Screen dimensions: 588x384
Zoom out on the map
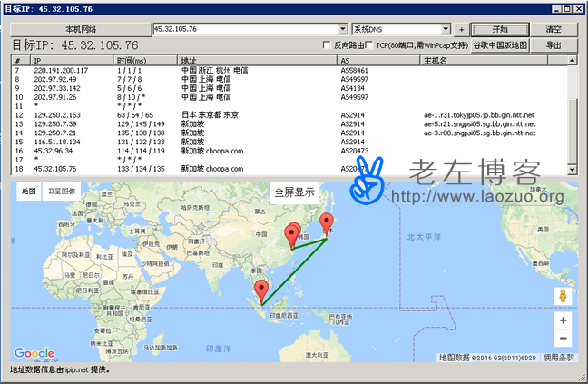[x=563, y=339]
